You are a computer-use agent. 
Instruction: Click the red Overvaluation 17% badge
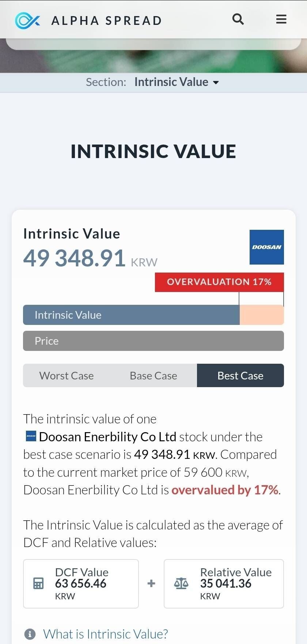(219, 282)
